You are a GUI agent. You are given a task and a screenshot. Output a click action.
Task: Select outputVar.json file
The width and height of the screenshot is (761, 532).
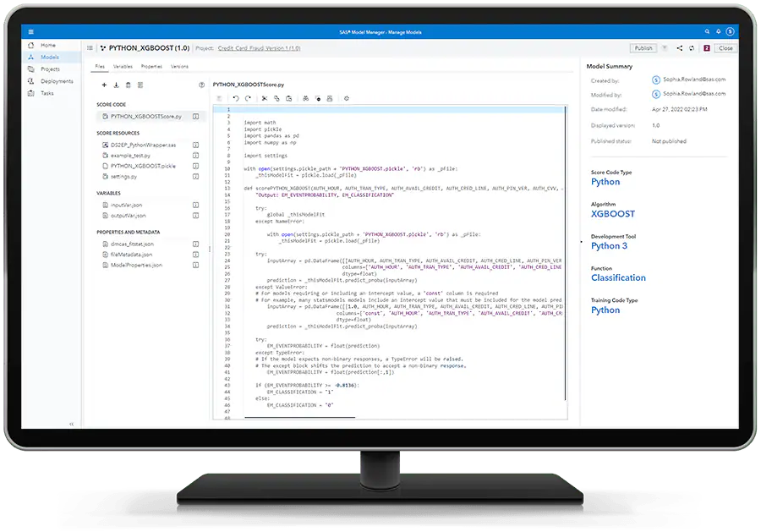[129, 216]
